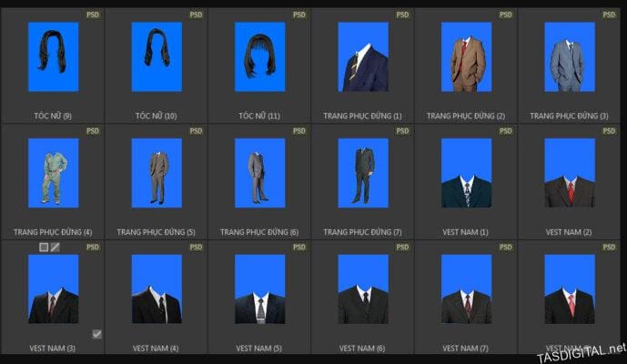Choose the VEST NAM (4) suit thumbnail
Screen dimensions: 627x364
click(x=157, y=288)
